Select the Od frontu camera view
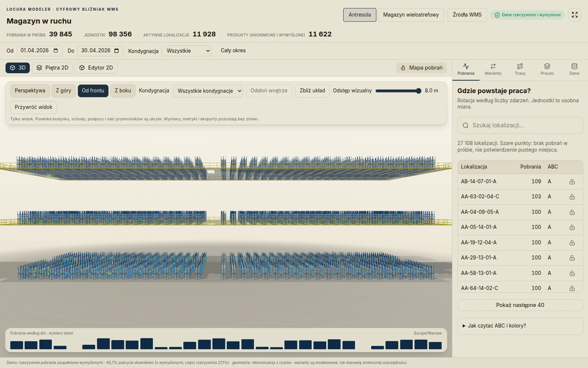Viewport: 588px width, 368px height. pos(93,91)
